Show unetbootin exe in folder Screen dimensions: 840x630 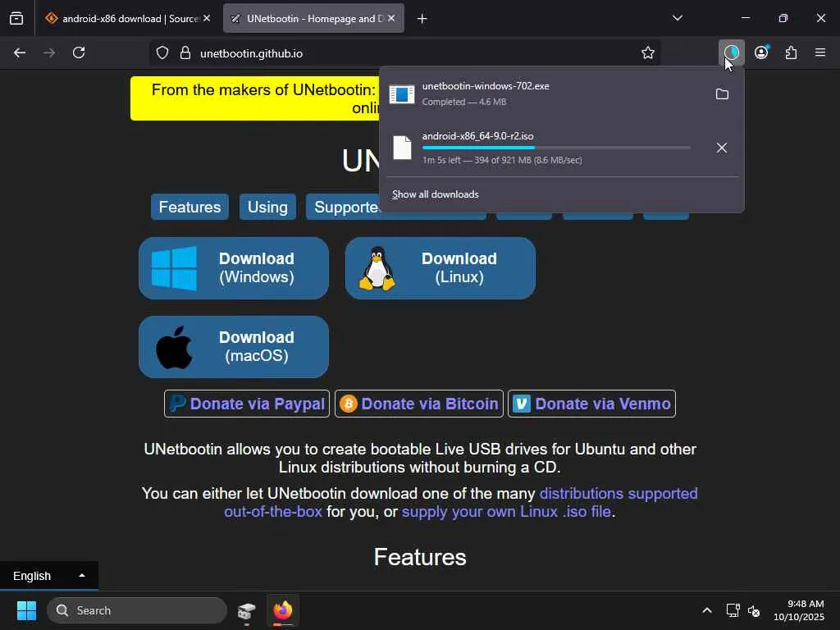tap(722, 94)
